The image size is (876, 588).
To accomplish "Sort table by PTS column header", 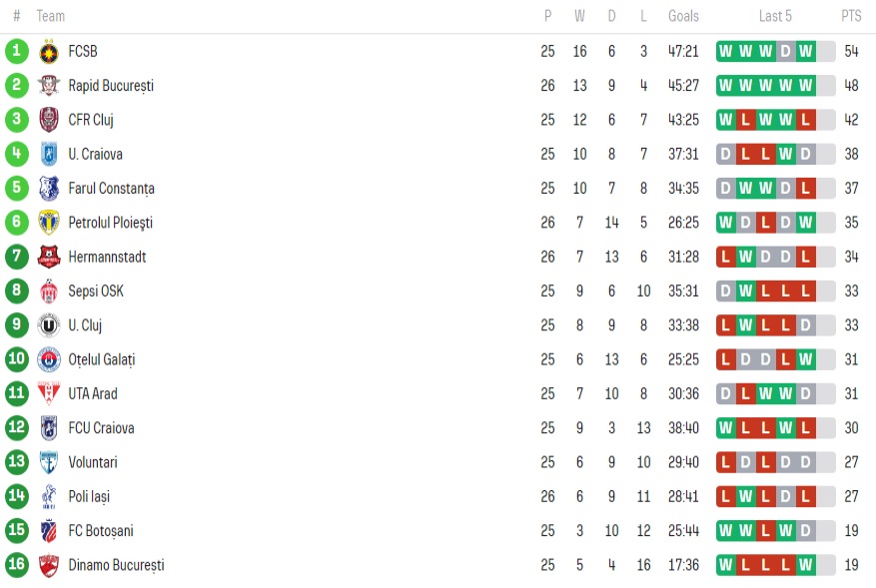I will (x=851, y=16).
